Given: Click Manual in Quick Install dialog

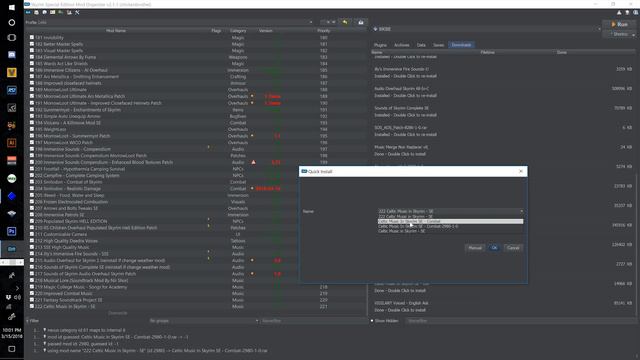Looking at the screenshot, I should point(475,248).
